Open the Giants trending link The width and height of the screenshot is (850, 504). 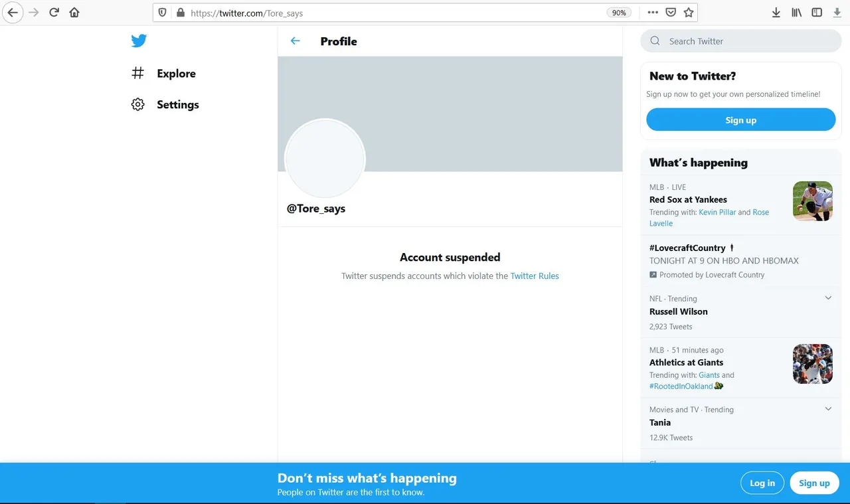(x=709, y=375)
